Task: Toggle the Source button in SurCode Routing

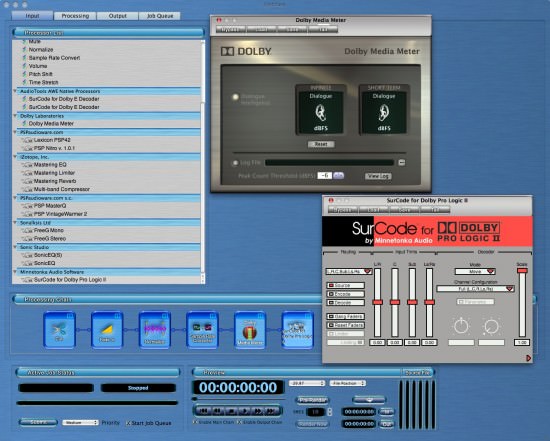Action: tap(346, 285)
